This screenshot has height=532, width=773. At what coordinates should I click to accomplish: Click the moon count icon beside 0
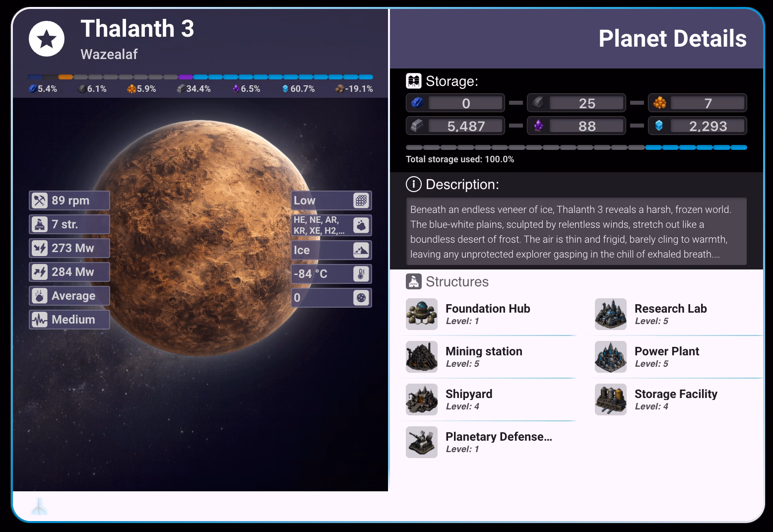pyautogui.click(x=361, y=298)
